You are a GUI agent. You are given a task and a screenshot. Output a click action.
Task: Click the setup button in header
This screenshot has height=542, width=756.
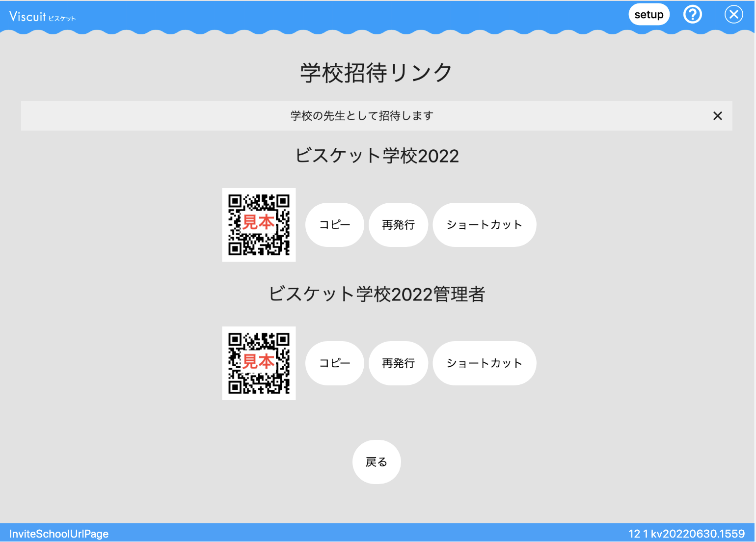coord(649,15)
